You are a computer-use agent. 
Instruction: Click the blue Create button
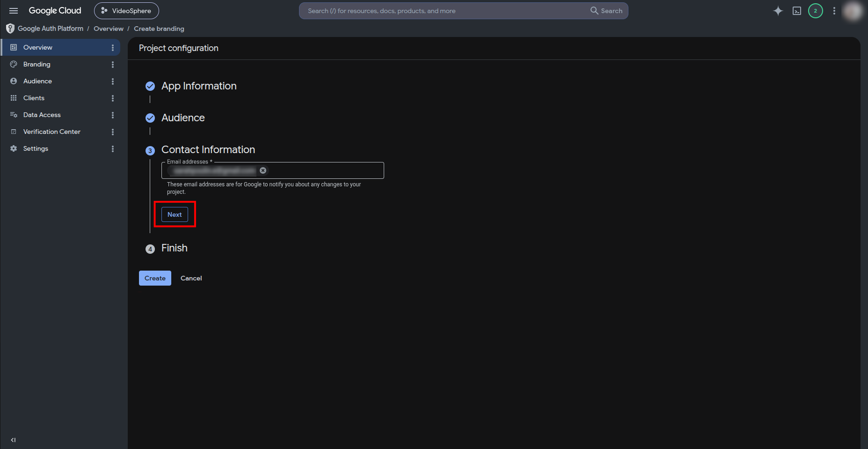[155, 278]
